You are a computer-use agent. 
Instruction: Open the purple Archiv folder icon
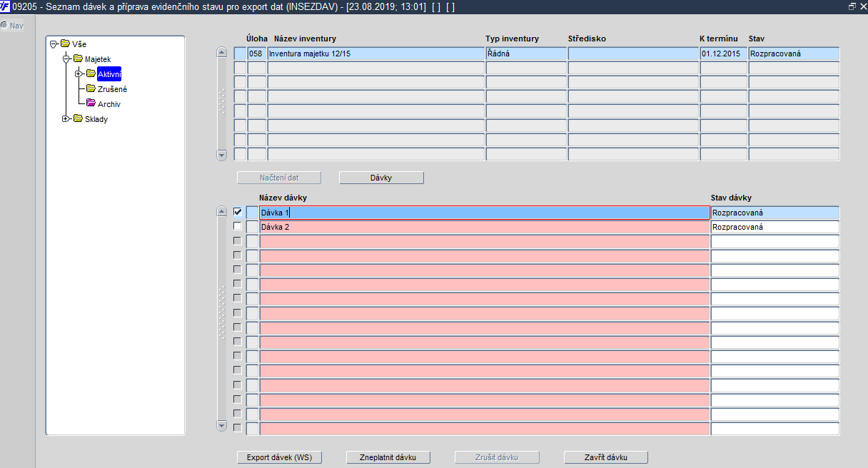(91, 103)
